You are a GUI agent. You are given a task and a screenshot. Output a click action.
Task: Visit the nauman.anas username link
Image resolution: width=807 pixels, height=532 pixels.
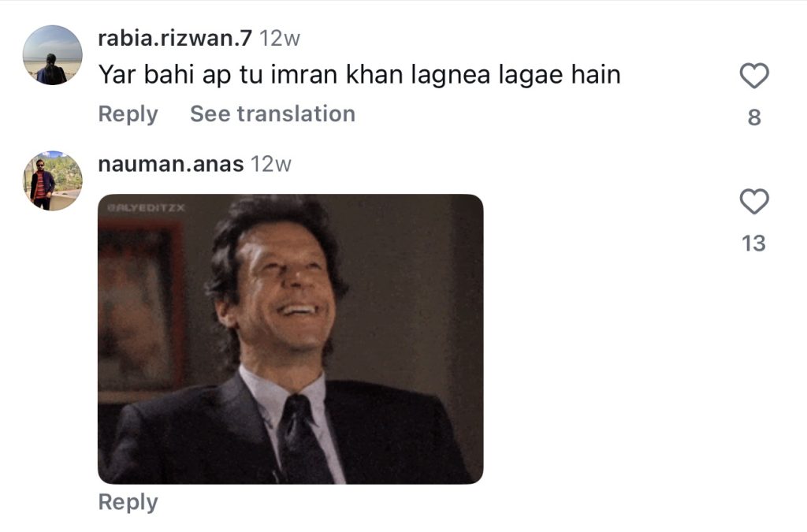[171, 164]
